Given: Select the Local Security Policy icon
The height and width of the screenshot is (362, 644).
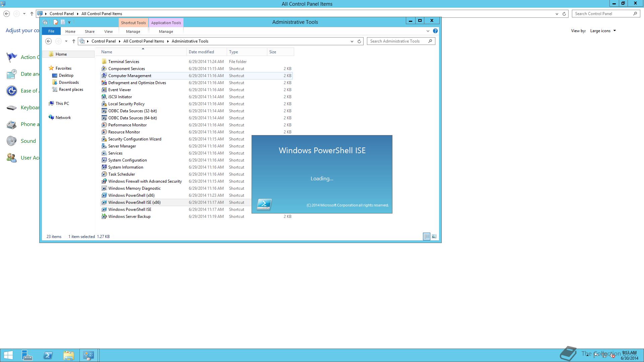Looking at the screenshot, I should coord(104,104).
